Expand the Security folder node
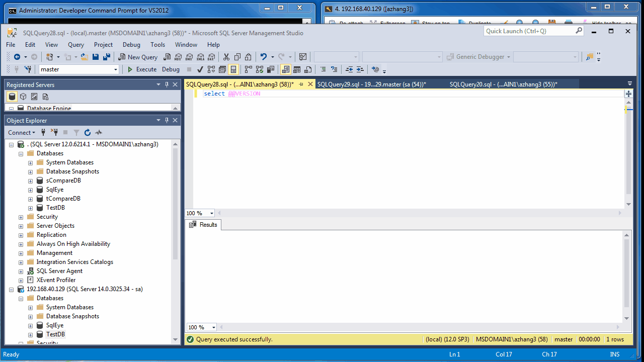 pyautogui.click(x=21, y=217)
